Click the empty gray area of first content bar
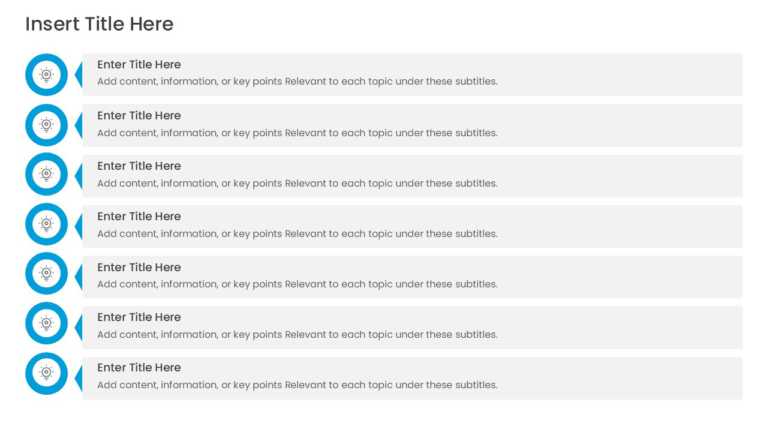Image resolution: width=768 pixels, height=432 pixels. pyautogui.click(x=620, y=75)
